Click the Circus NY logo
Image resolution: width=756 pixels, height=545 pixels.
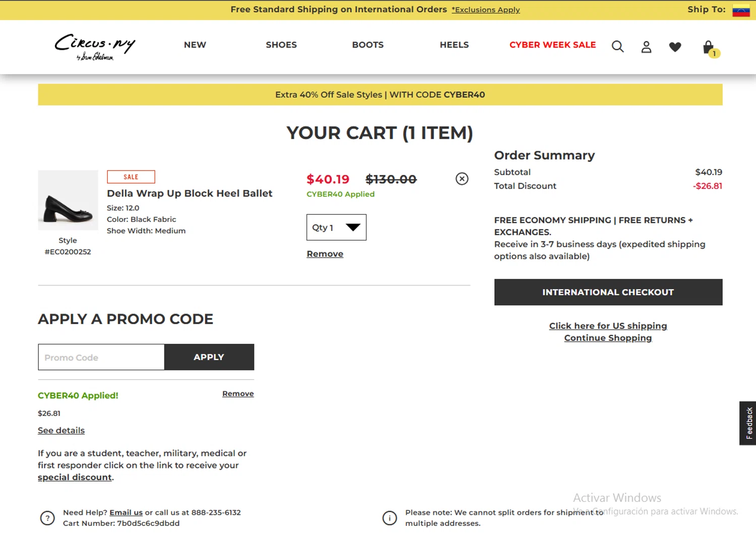pyautogui.click(x=95, y=47)
